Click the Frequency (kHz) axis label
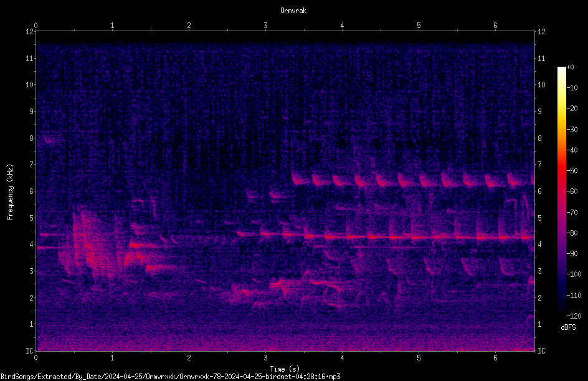588x381 pixels. point(10,191)
